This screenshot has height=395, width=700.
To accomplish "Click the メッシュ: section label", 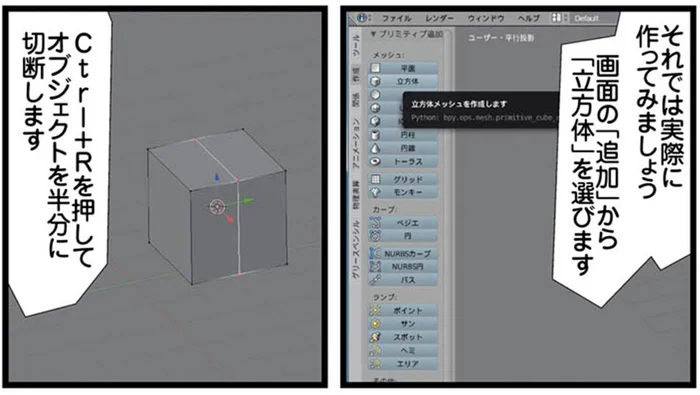I will [x=388, y=55].
